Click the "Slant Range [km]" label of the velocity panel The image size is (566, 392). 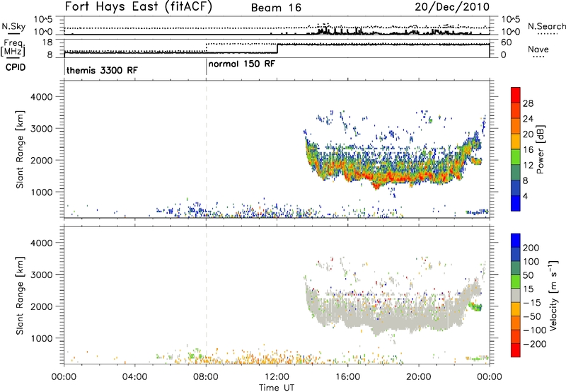(x=20, y=296)
